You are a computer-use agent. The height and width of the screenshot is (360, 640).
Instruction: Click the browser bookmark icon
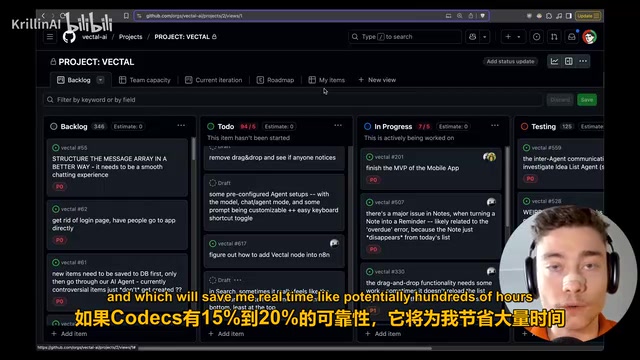click(126, 16)
